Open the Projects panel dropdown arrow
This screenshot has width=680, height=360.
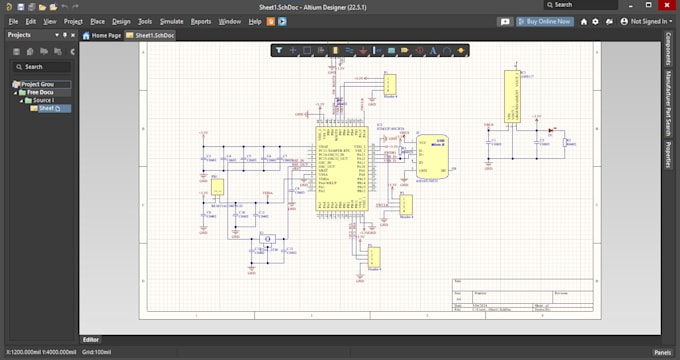57,35
